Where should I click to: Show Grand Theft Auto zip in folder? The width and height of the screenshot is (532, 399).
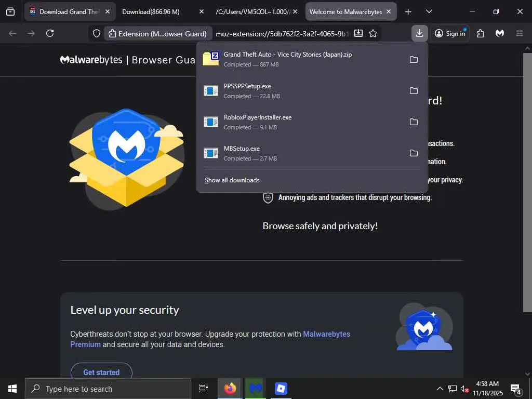point(414,59)
